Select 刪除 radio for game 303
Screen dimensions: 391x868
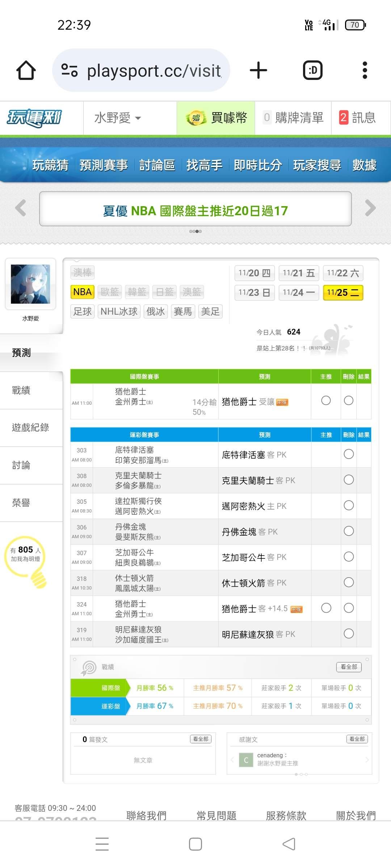[x=349, y=454]
